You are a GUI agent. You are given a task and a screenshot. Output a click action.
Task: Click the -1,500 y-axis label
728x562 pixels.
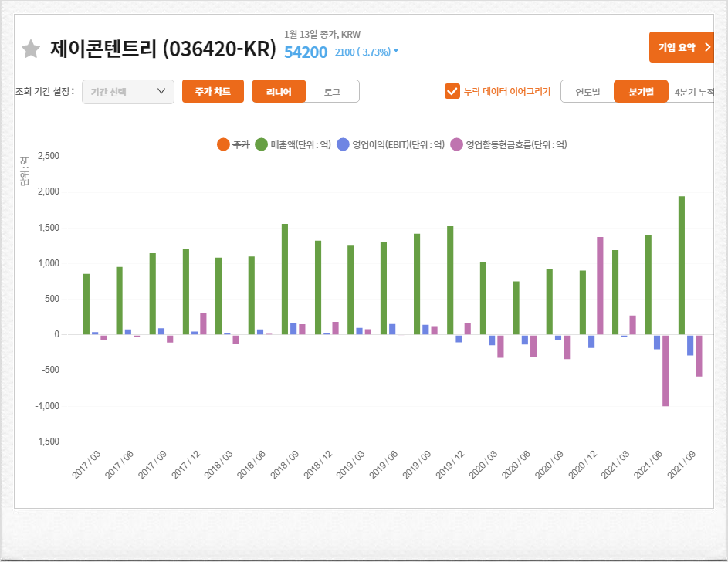(x=47, y=442)
